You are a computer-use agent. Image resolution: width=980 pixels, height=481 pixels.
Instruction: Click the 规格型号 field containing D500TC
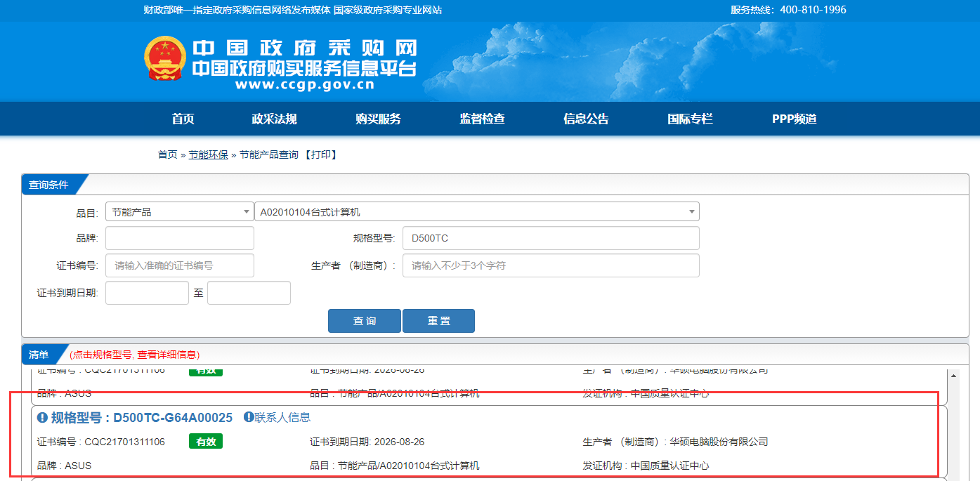[551, 238]
